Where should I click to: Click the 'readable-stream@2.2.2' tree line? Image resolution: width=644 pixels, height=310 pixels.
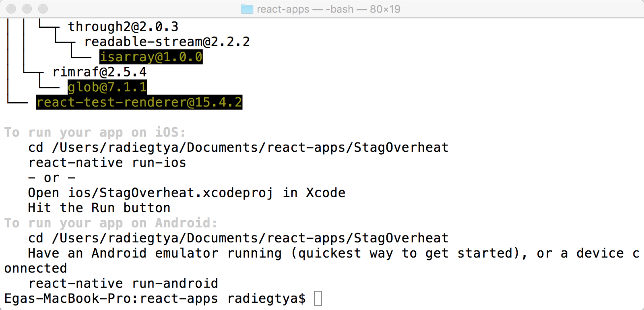tap(167, 42)
